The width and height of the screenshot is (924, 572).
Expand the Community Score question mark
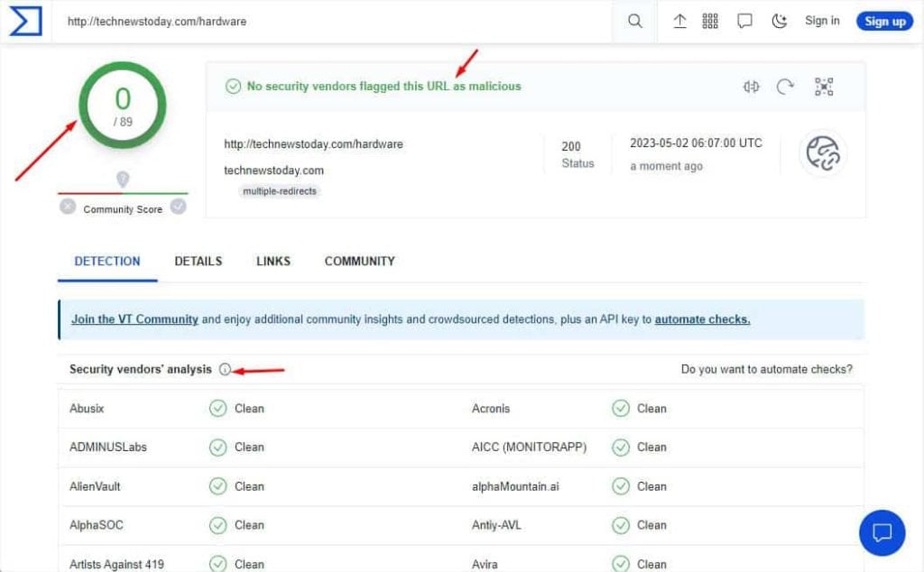(123, 180)
